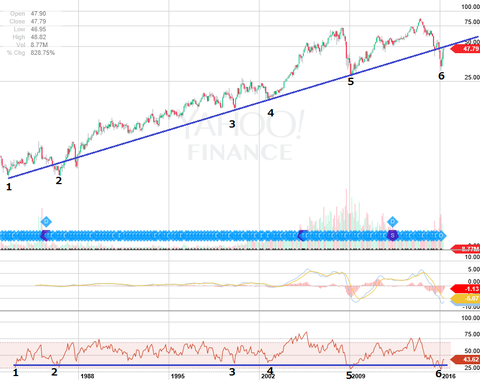Click the D dividend diamond above the 1980s event row
480x380 pixels.
[x=46, y=222]
